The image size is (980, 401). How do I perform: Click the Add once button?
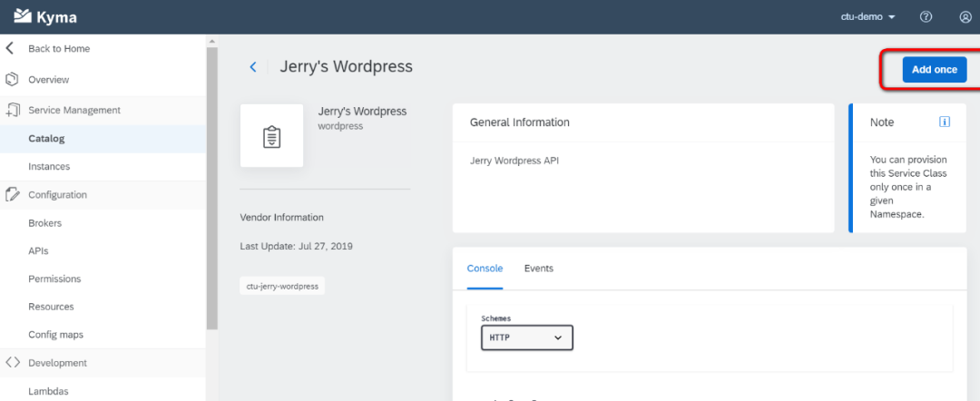[935, 69]
